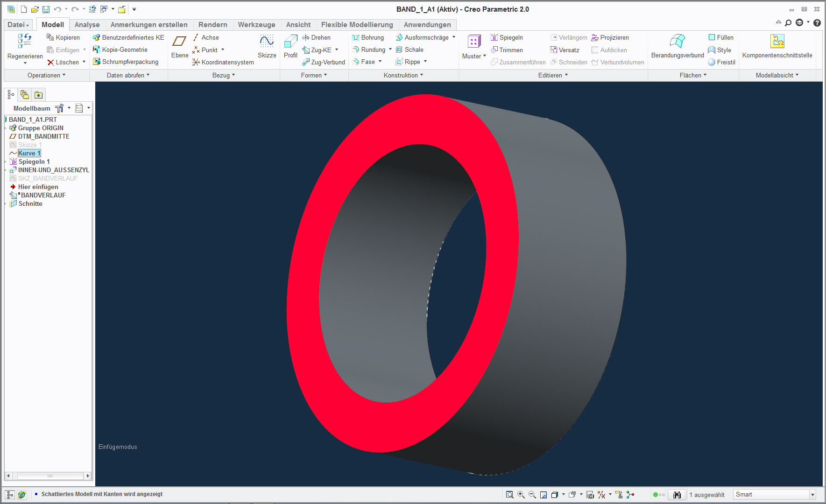This screenshot has width=826, height=504.
Task: Toggle the browser display in status bar
Action: [22, 495]
